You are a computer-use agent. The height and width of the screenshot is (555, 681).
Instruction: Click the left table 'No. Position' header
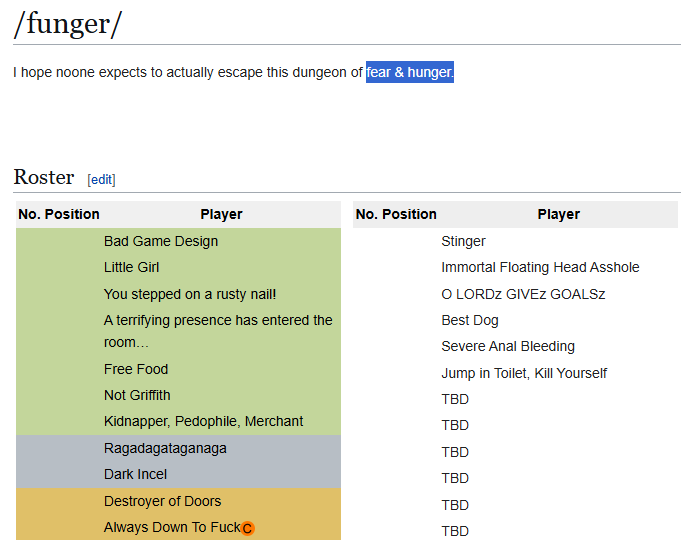59,214
